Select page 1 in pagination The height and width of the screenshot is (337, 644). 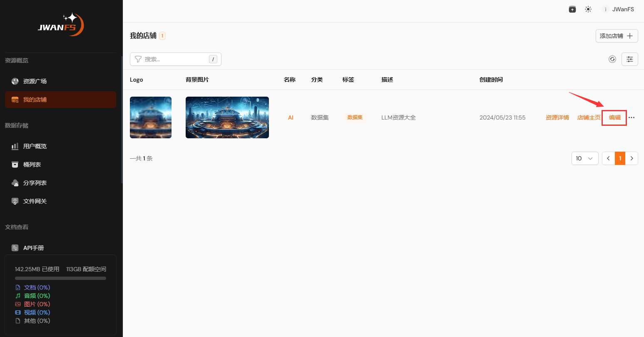620,158
